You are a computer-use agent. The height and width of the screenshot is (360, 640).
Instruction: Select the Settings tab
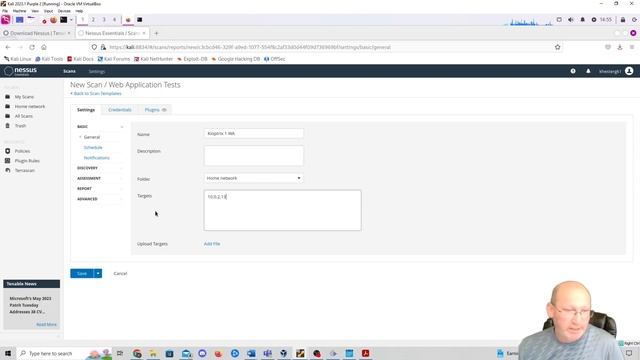click(x=86, y=110)
